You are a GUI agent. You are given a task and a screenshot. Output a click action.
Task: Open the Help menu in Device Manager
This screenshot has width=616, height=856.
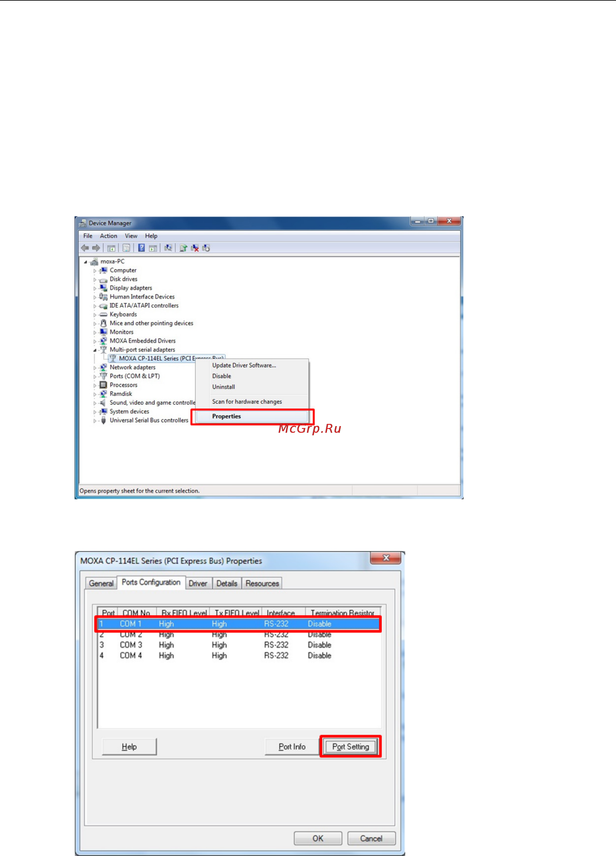(x=151, y=236)
